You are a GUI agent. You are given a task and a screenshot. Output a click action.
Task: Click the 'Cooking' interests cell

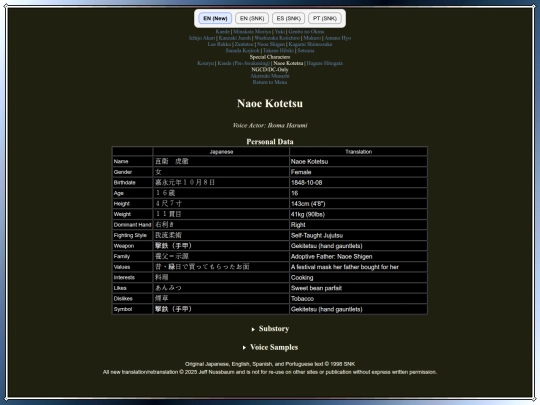359,278
